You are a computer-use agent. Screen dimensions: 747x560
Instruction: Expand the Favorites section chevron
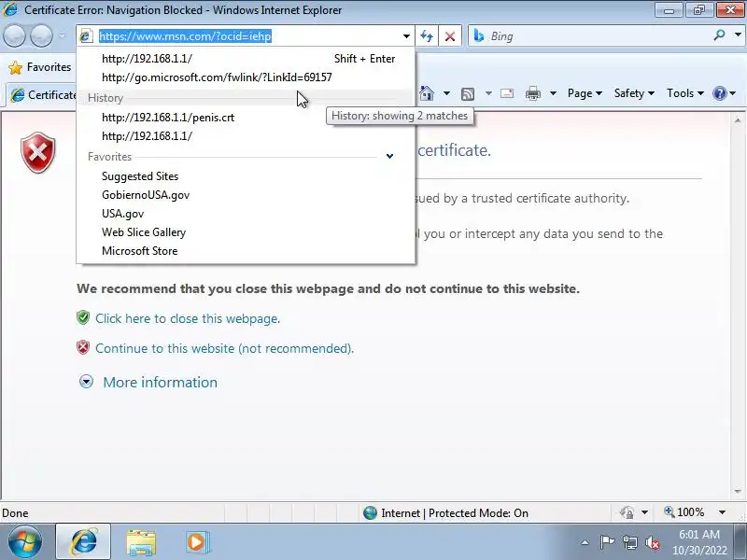[389, 156]
